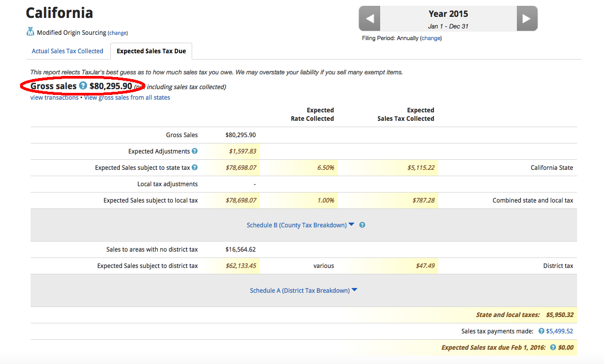Open help beside Sales tax payments made
This screenshot has width=604, height=364.
[541, 331]
